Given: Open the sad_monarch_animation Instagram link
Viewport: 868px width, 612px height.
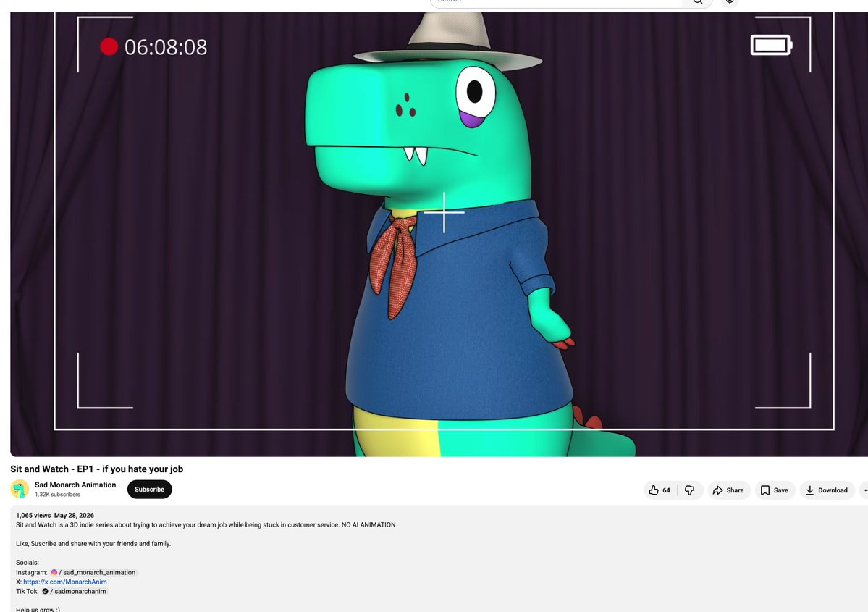Looking at the screenshot, I should (x=93, y=572).
